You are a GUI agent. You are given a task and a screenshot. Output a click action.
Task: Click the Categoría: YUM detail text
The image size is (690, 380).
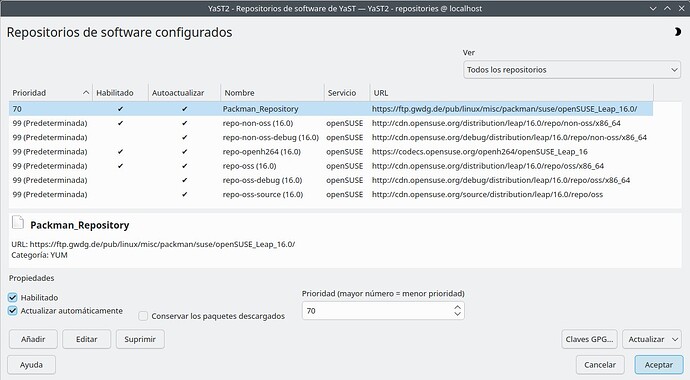pos(40,255)
